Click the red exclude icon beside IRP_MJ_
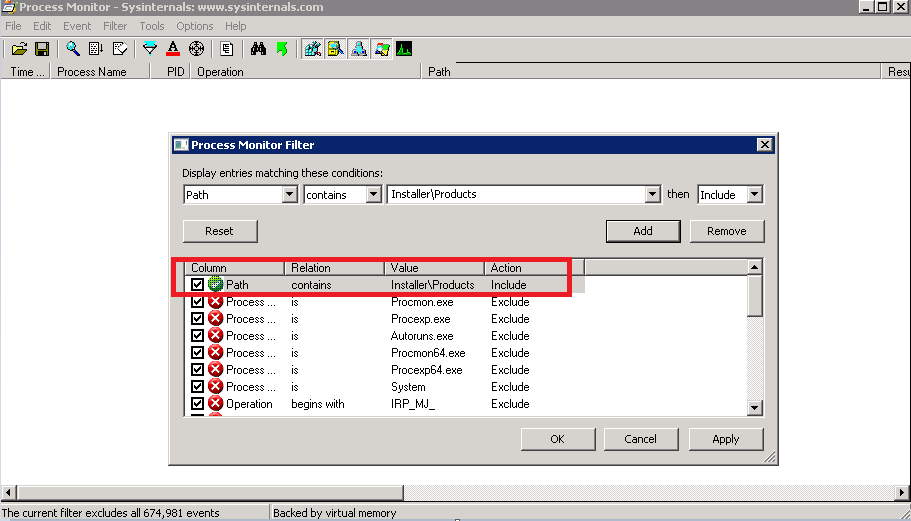 216,403
